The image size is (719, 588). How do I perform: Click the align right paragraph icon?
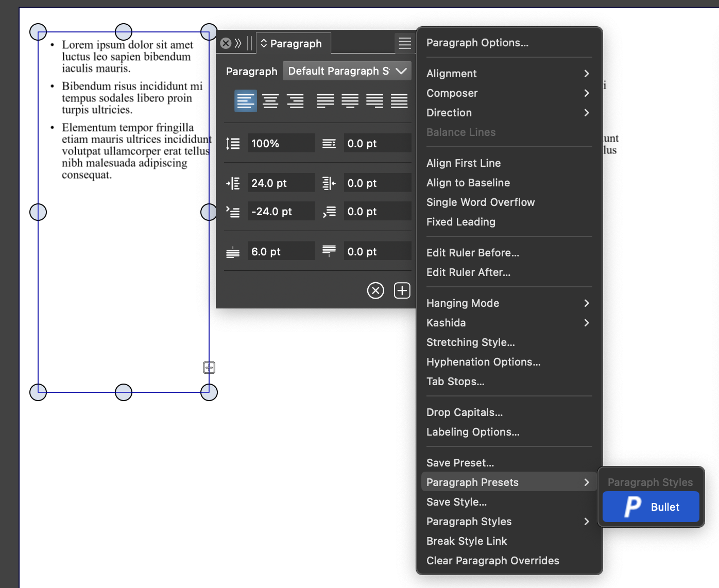[295, 101]
